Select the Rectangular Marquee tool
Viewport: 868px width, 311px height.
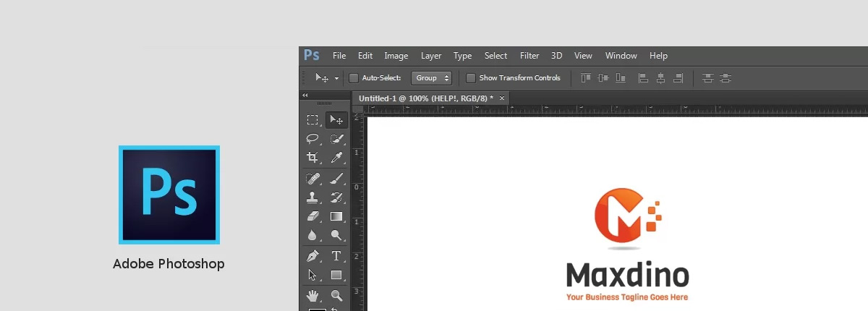[312, 120]
